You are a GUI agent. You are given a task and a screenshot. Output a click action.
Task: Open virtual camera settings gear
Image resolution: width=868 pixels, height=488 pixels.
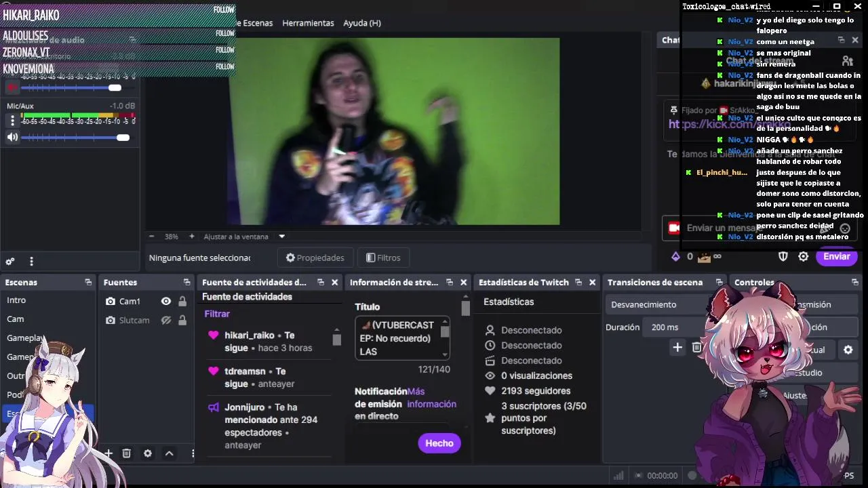tap(848, 350)
